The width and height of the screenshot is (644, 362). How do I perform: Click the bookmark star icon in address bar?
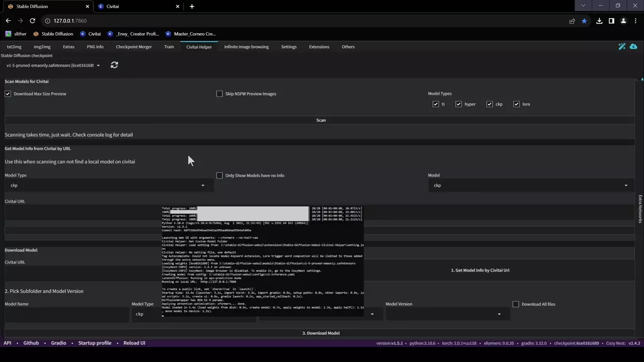coord(584,21)
